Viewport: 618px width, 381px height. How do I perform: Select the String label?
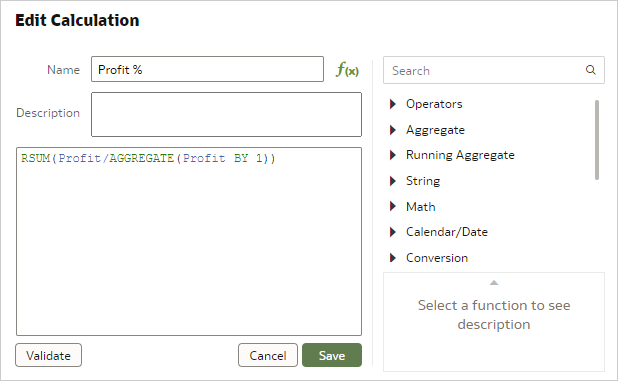[423, 181]
